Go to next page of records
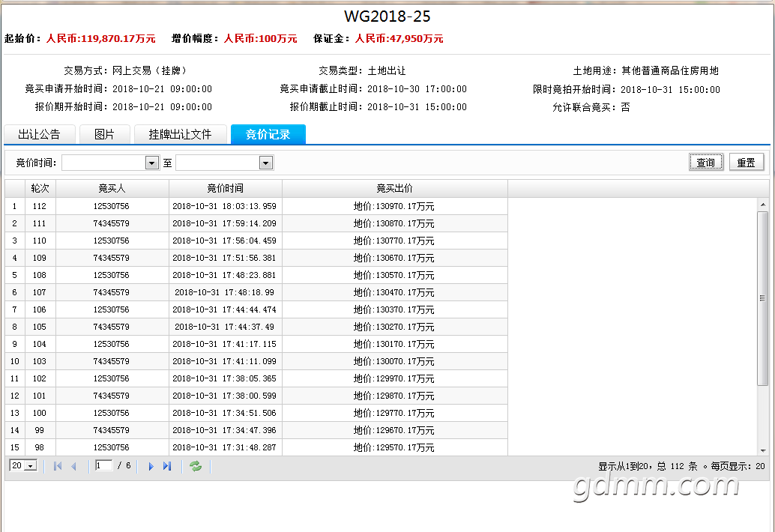 click(x=151, y=466)
